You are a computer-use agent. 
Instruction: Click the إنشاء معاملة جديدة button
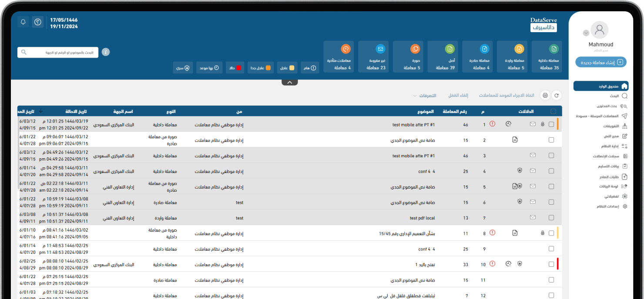pyautogui.click(x=600, y=62)
